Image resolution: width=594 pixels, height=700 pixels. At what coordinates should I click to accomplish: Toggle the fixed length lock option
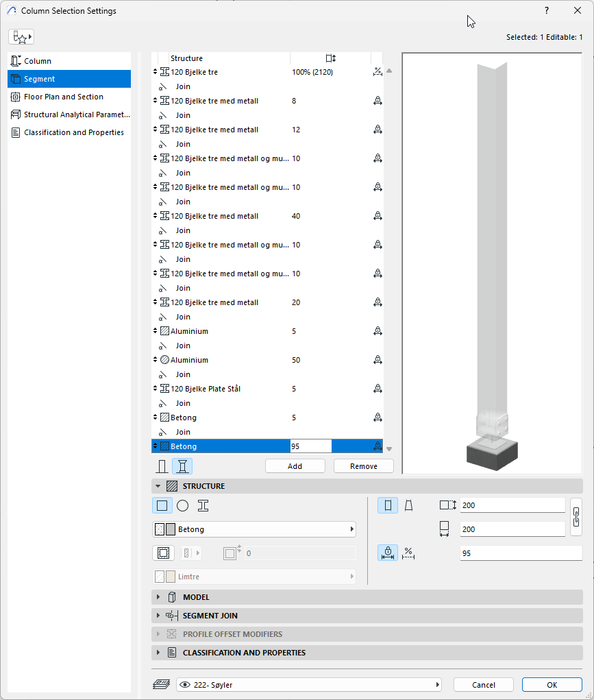point(388,553)
